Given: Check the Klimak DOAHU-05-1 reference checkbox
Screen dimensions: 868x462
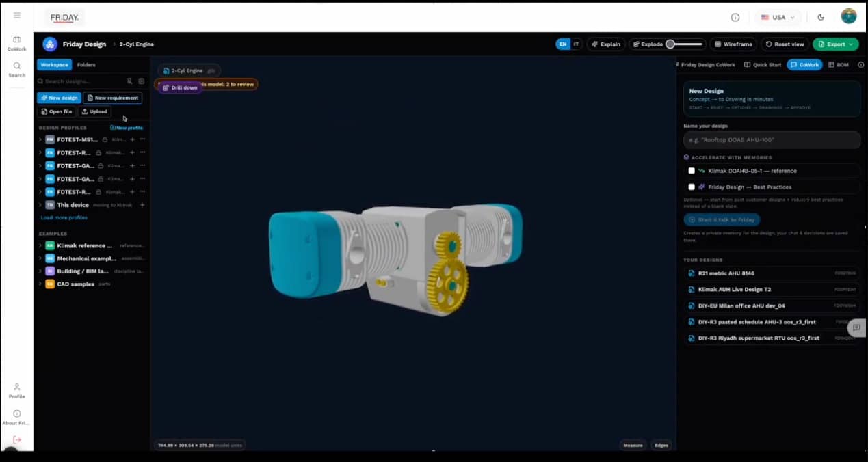Looking at the screenshot, I should click(x=692, y=171).
